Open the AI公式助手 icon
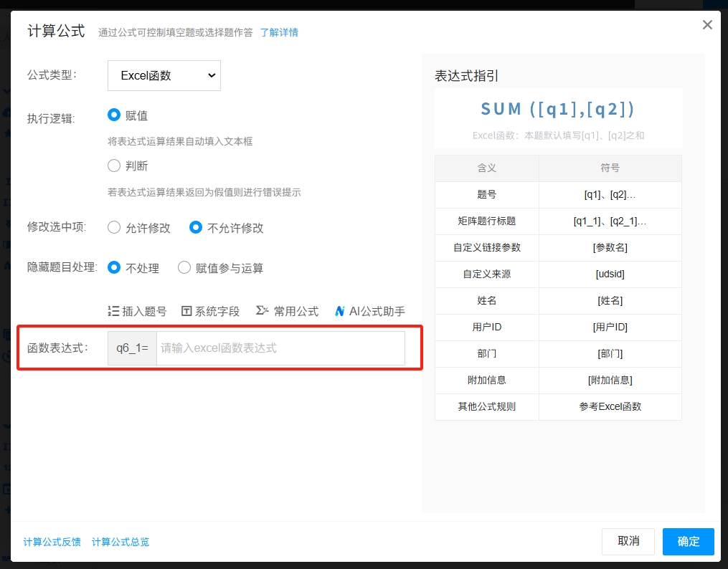This screenshot has width=728, height=569. pyautogui.click(x=340, y=311)
